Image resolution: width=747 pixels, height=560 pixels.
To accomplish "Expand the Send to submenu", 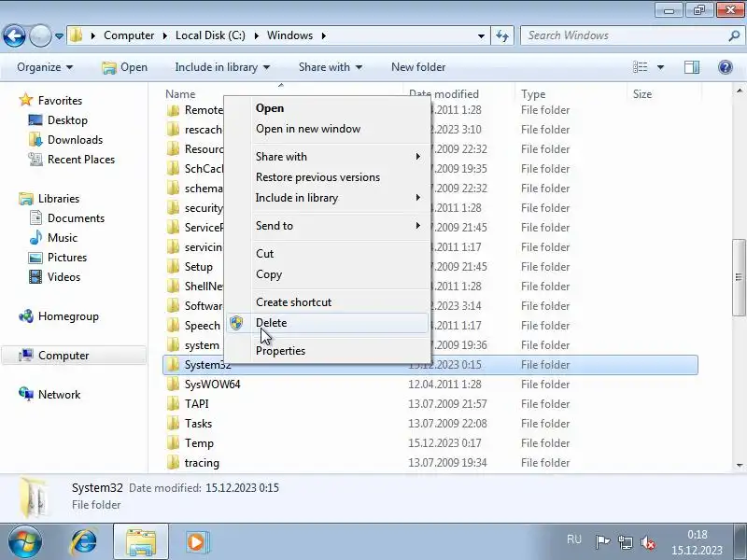I will (x=328, y=226).
